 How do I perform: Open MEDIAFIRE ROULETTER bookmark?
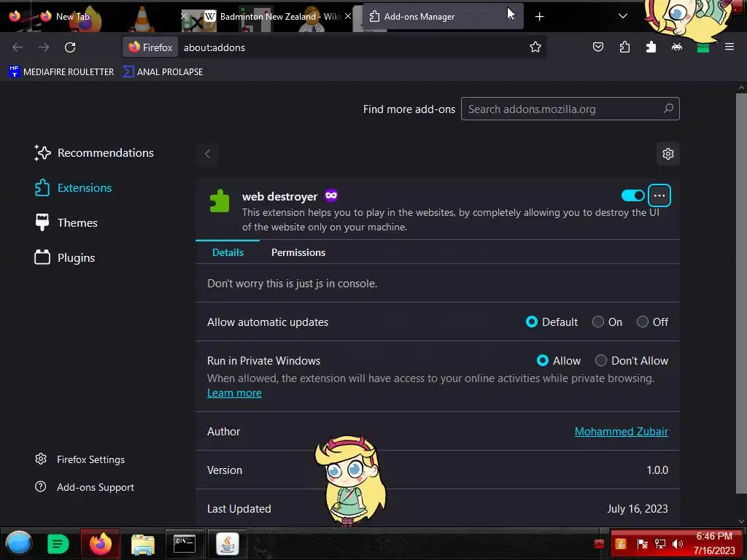point(61,72)
